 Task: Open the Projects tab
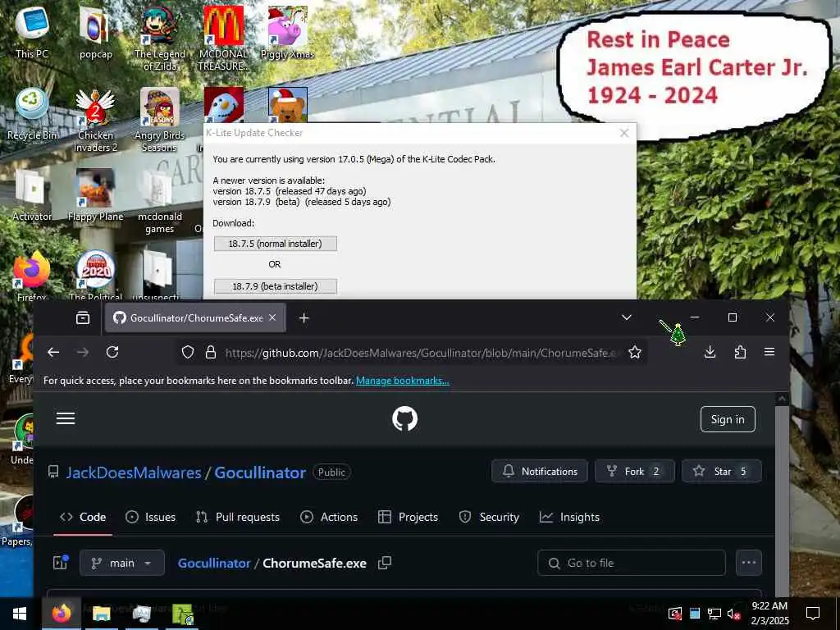coord(408,517)
